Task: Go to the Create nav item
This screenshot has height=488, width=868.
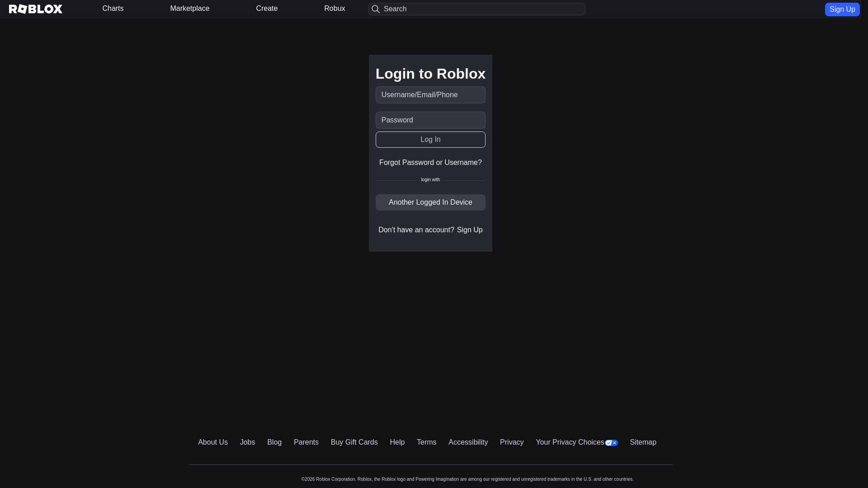Action: [267, 9]
